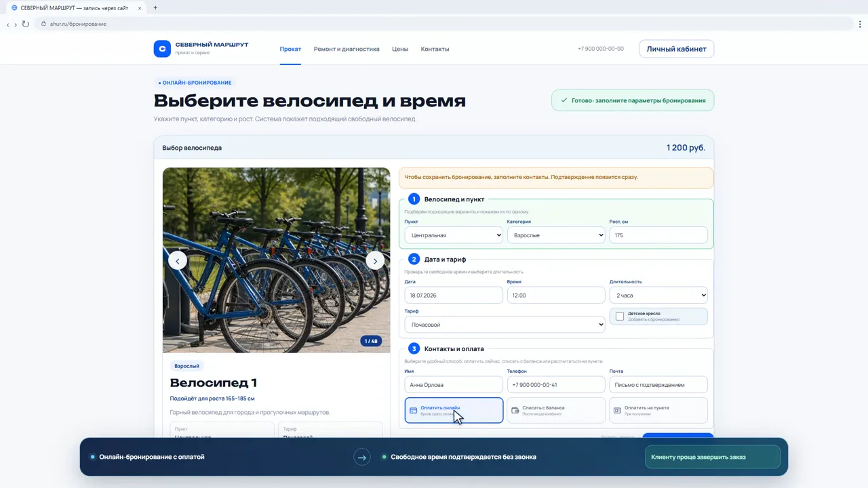Screen dimensions: 868x488
Task: Open the Категория dropdown Взрослые
Action: pyautogui.click(x=556, y=235)
